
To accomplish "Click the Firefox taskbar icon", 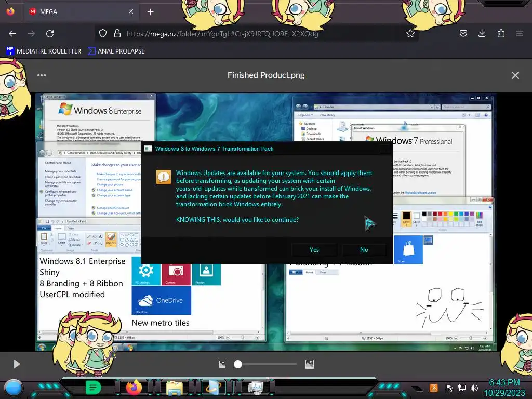I will coord(134,388).
